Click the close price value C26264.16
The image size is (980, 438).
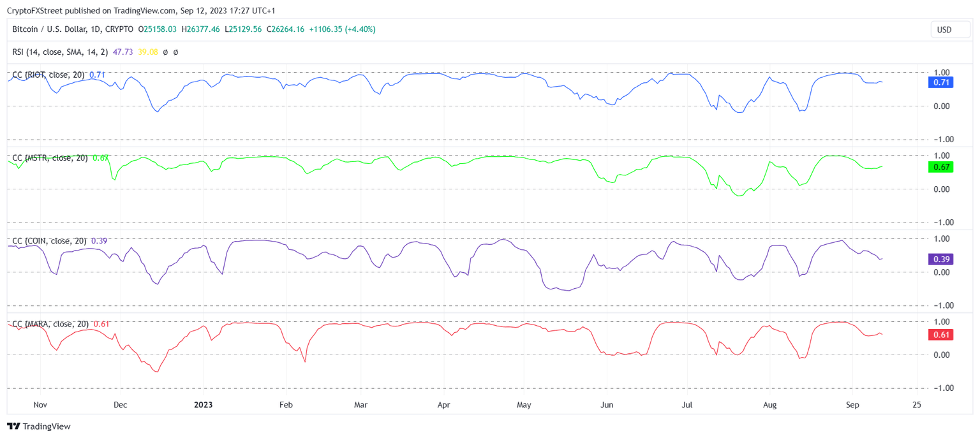[285, 29]
